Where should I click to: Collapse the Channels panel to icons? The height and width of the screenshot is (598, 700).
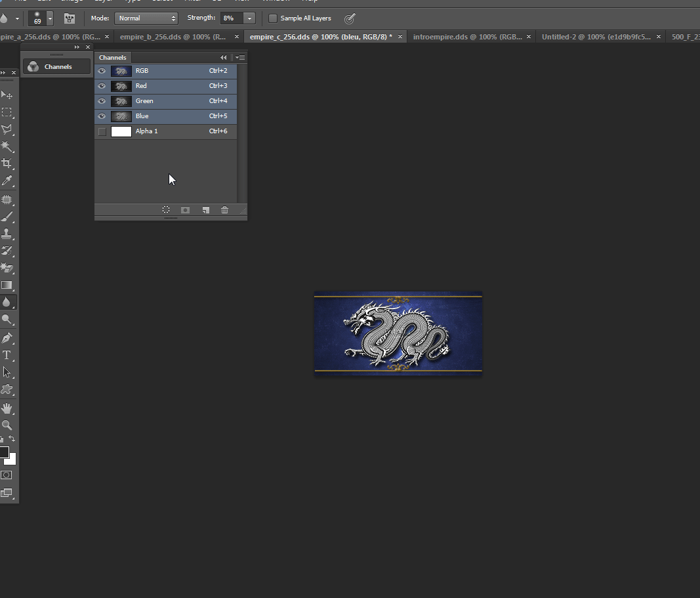click(x=223, y=58)
